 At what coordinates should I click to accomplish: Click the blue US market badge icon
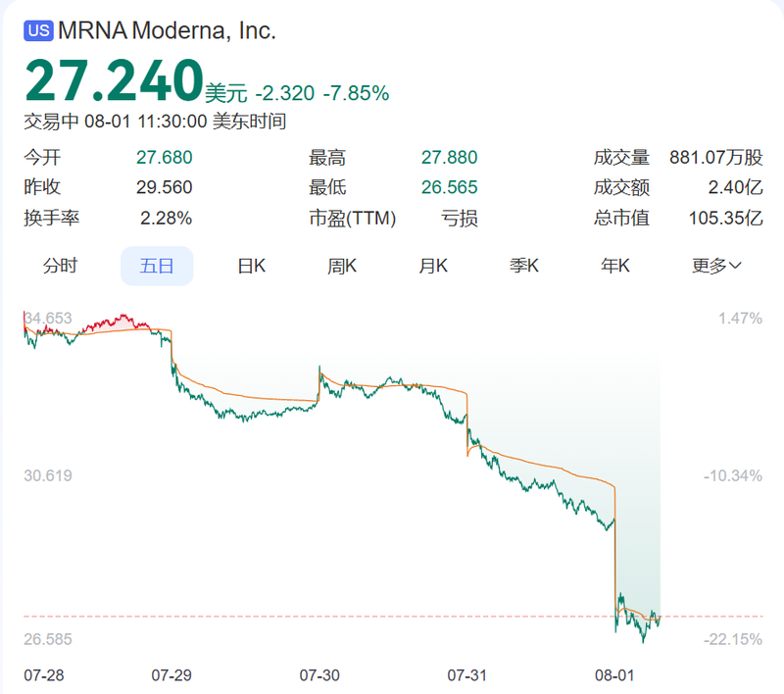[x=38, y=30]
